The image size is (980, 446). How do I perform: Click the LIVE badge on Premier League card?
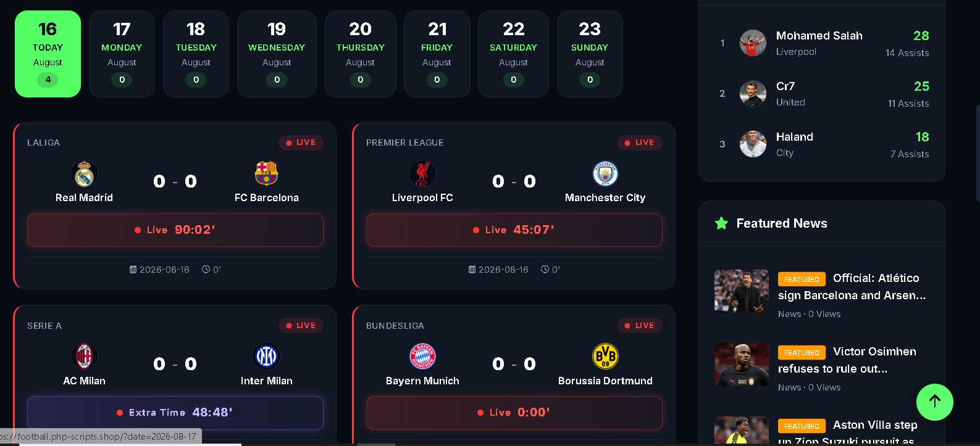[640, 142]
